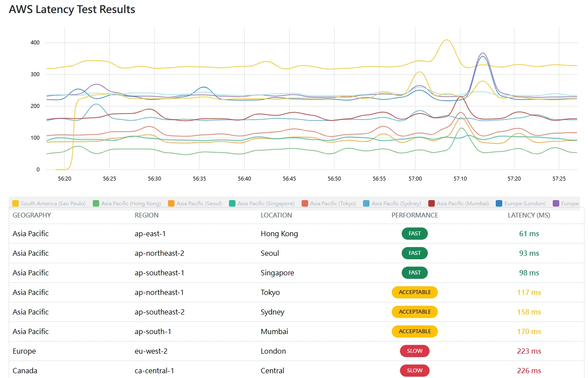Click the red-orange Tokyo legend color box
This screenshot has height=378, width=588.
pyautogui.click(x=305, y=204)
